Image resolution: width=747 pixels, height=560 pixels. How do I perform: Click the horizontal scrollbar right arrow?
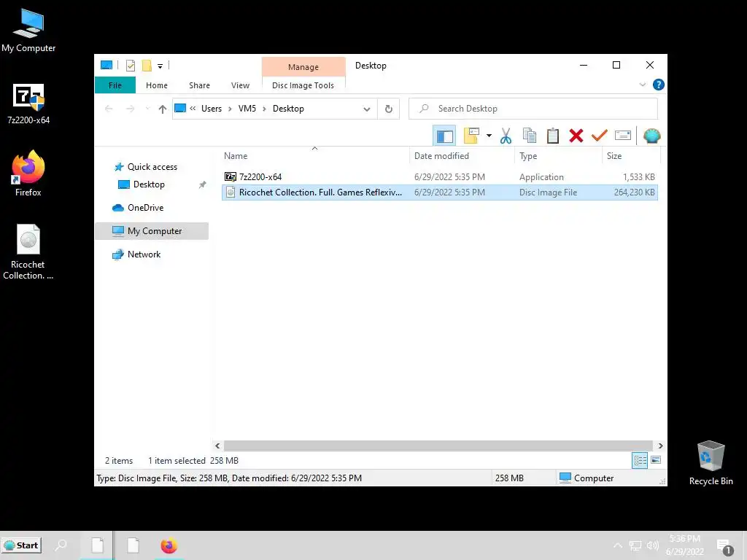[x=660, y=446]
